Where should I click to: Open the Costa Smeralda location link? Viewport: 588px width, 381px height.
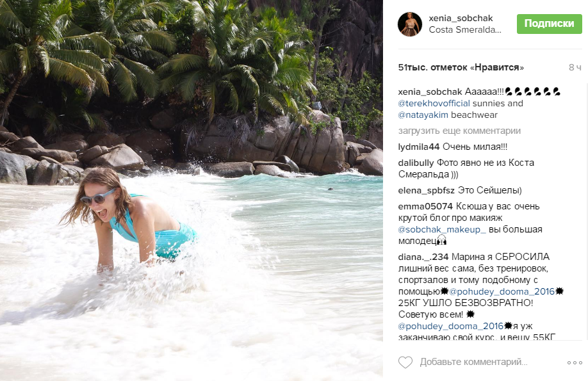click(x=465, y=29)
